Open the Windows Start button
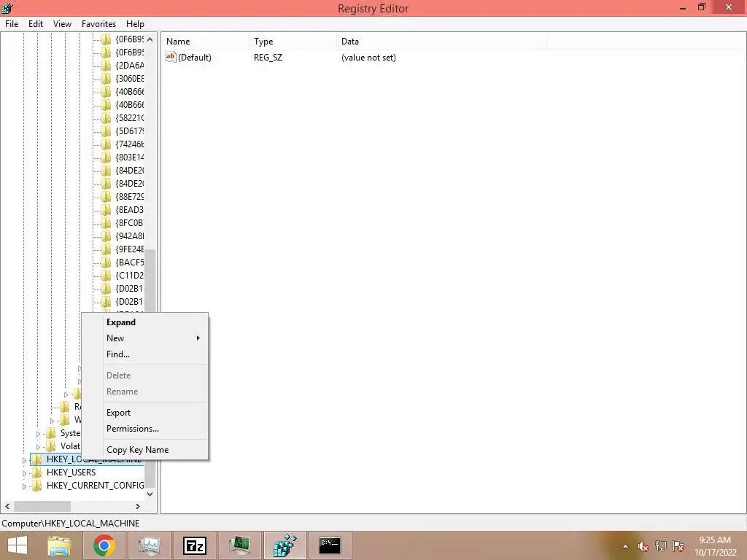This screenshot has width=747, height=560. coord(18,545)
